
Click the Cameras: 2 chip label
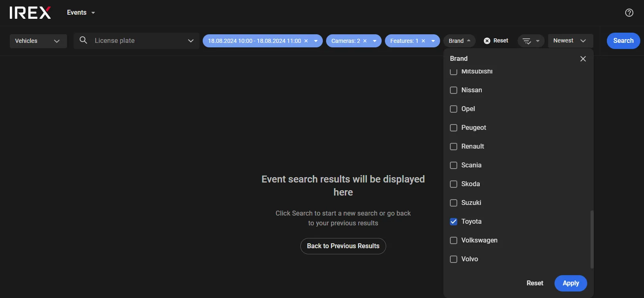click(x=346, y=41)
